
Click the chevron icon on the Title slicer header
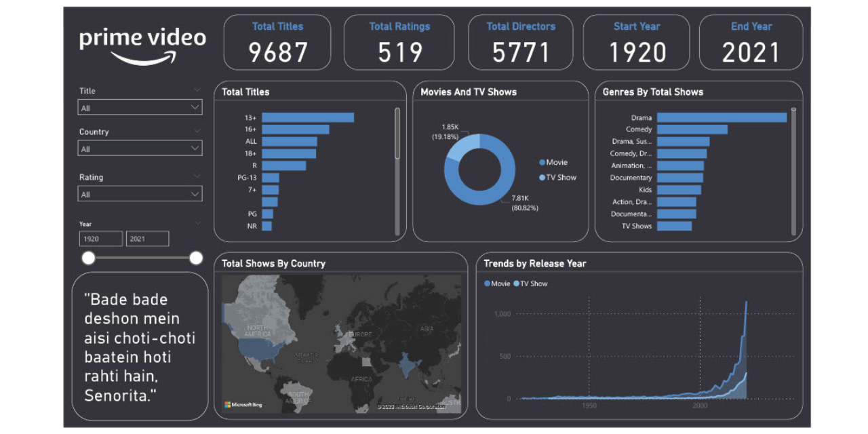[197, 90]
